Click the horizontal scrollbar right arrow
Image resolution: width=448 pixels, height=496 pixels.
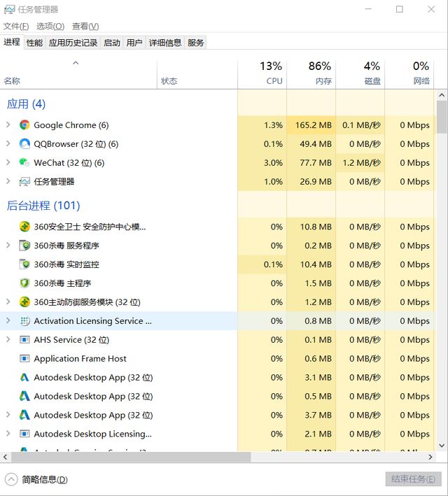(430, 457)
